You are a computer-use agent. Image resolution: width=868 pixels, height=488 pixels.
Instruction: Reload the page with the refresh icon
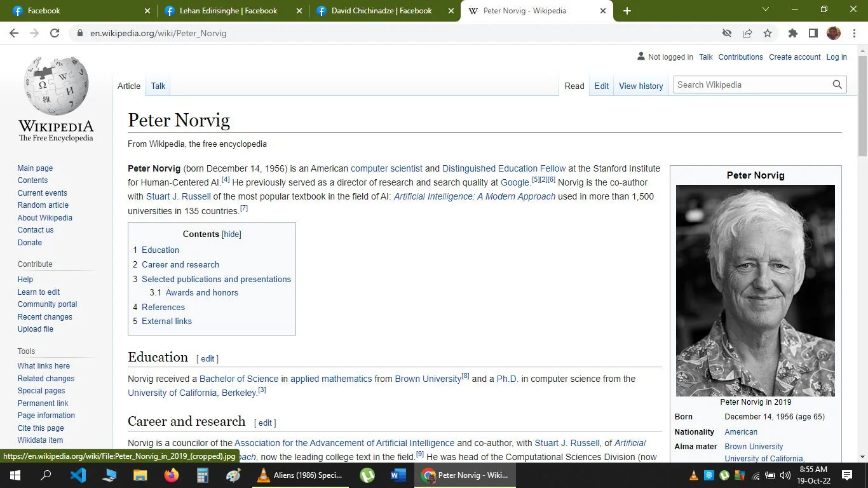(55, 33)
